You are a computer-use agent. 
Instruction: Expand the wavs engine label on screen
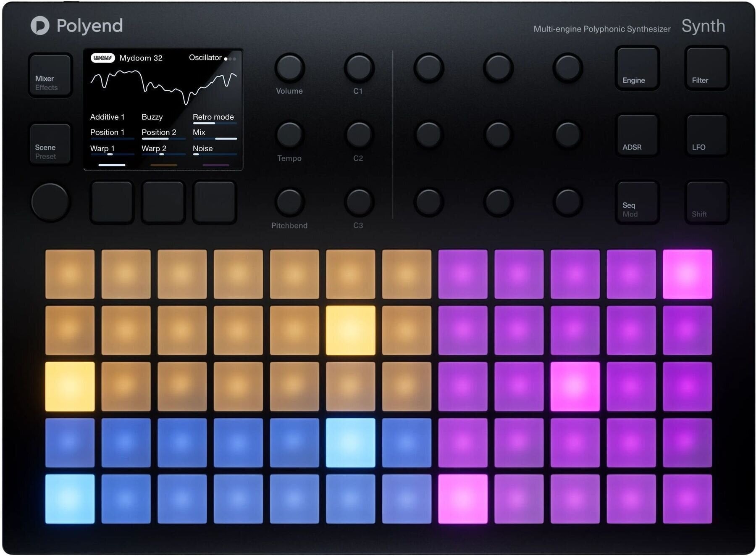(103, 58)
